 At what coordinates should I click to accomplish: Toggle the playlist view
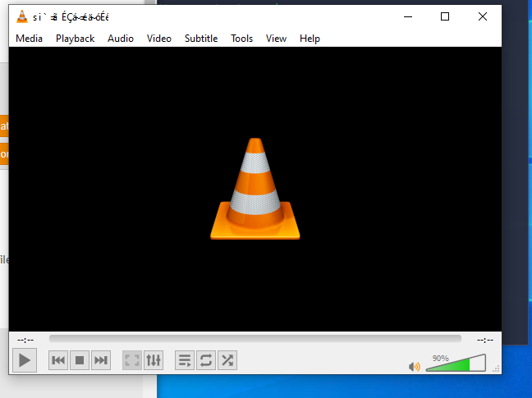185,360
